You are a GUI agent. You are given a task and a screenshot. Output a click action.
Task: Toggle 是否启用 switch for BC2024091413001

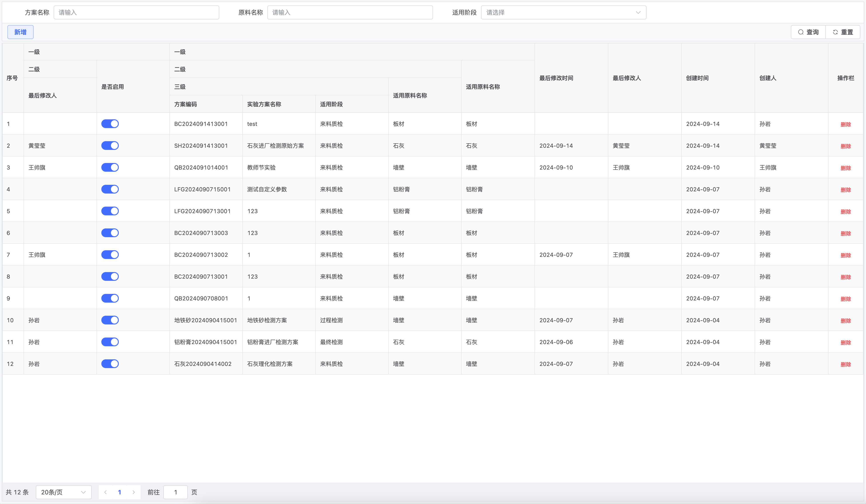[110, 123]
